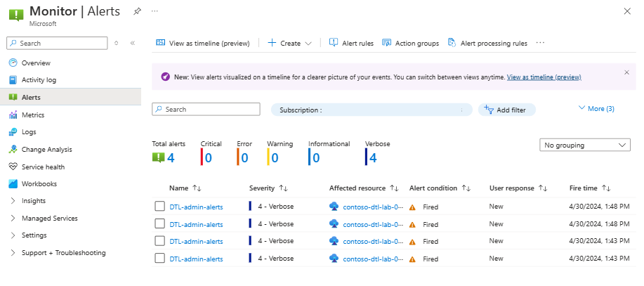The width and height of the screenshot is (644, 286).
Task: Click the sidebar search field
Action: tap(57, 43)
